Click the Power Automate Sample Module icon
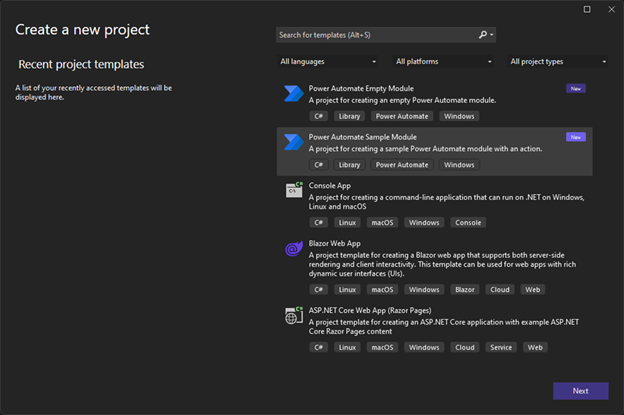This screenshot has width=624, height=415. [294, 142]
